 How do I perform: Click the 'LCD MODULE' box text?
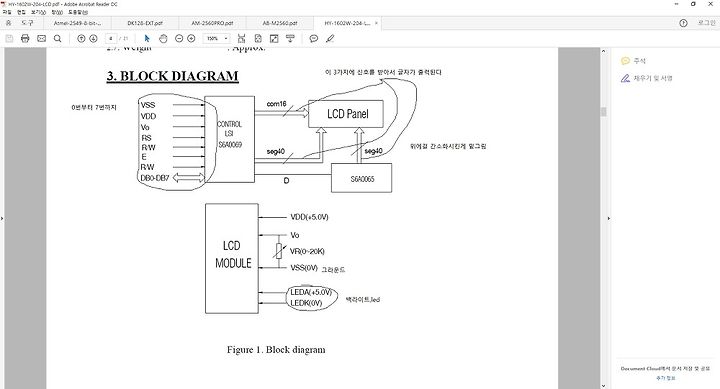233,254
